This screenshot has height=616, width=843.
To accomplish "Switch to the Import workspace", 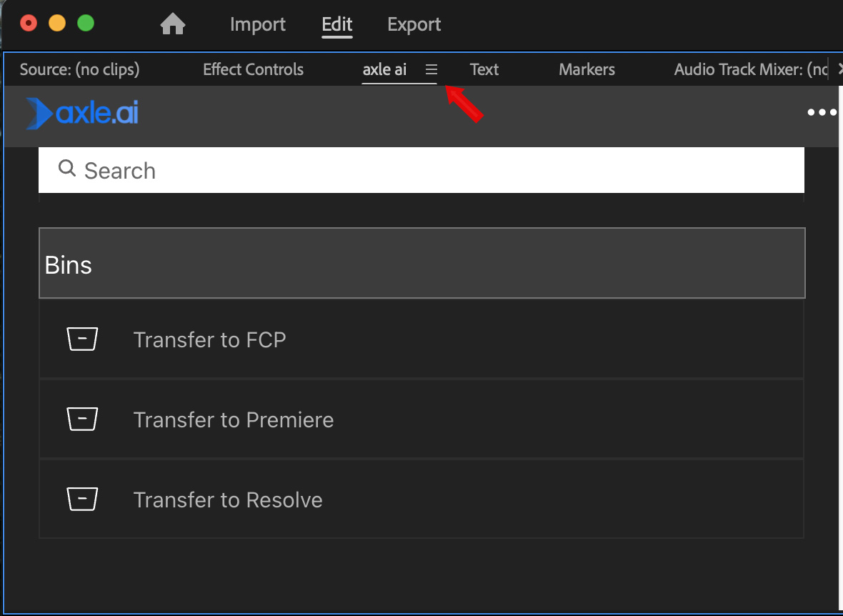I will point(257,24).
